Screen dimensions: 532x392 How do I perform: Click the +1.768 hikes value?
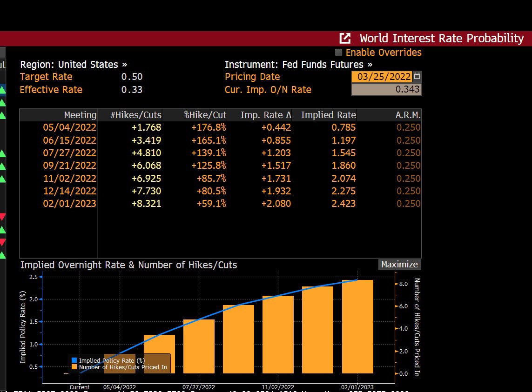coord(146,127)
